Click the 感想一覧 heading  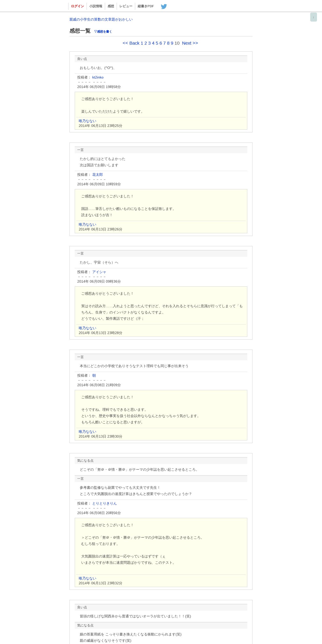(x=80, y=31)
